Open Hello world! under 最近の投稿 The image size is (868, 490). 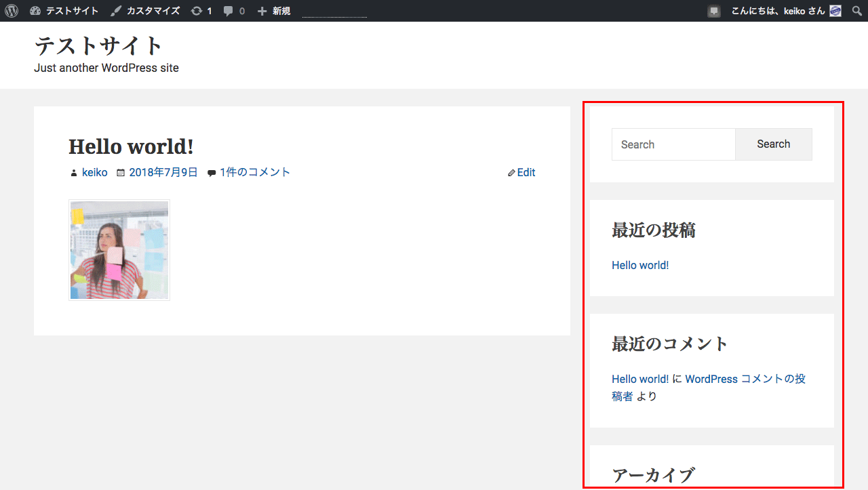tap(640, 265)
